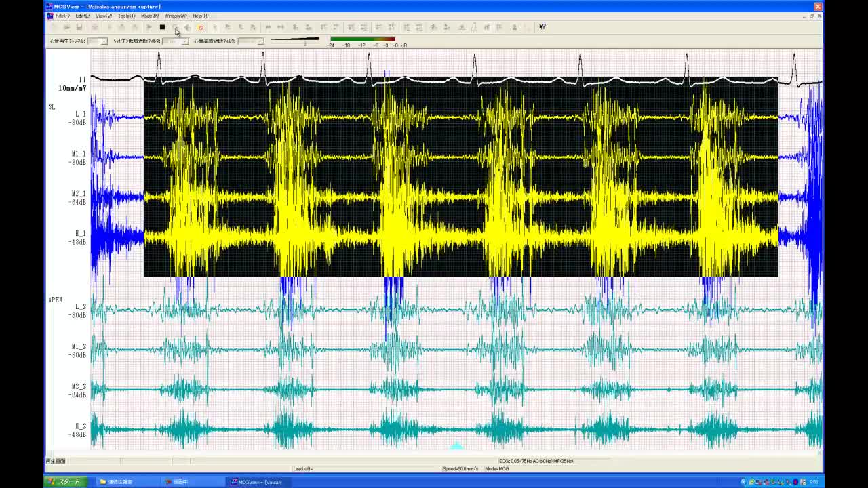Adjust the playback volume slider
This screenshot has width=868, height=488.
point(305,42)
